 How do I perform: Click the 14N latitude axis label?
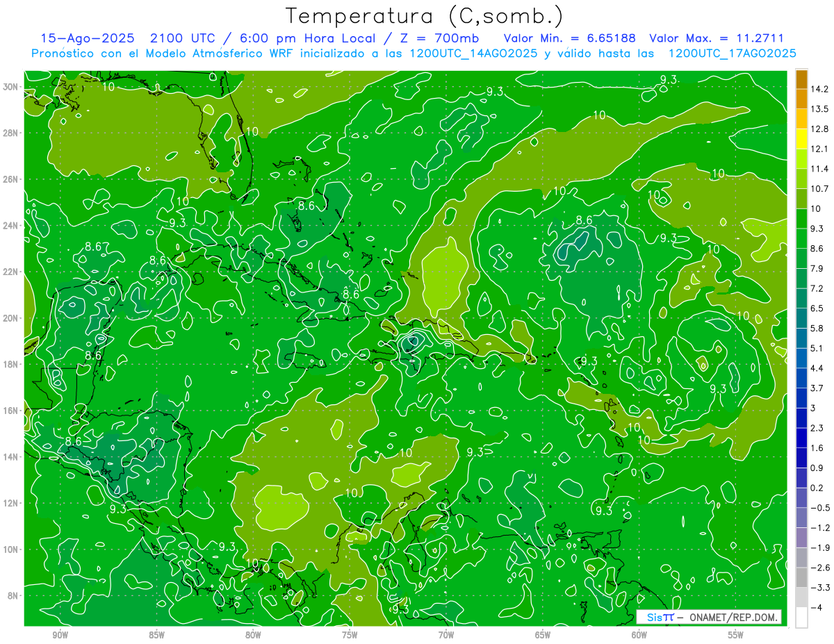(x=12, y=456)
